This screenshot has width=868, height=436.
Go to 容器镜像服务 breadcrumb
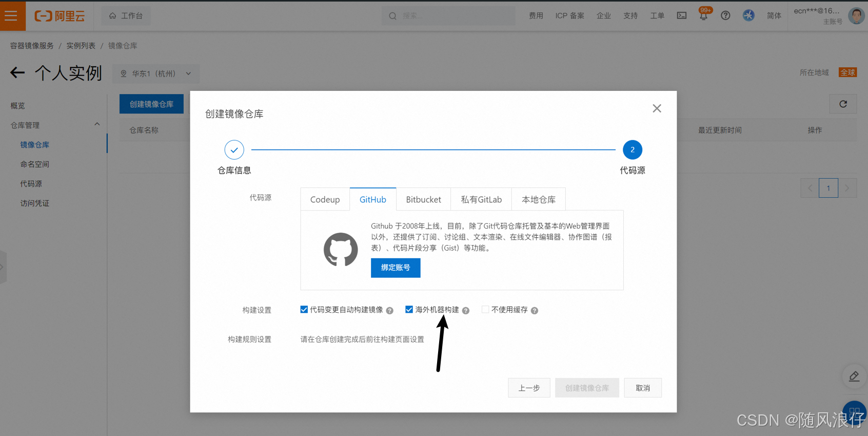pyautogui.click(x=32, y=46)
